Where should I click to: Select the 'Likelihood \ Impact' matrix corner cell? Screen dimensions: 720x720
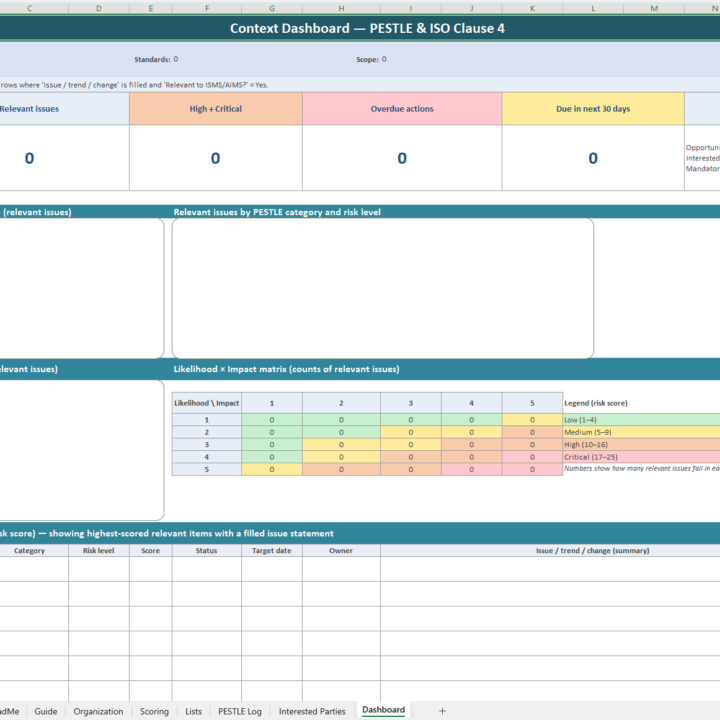[x=207, y=403]
